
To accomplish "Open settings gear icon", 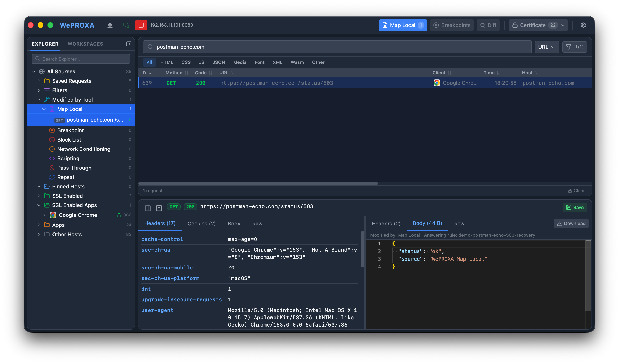I will click(583, 25).
